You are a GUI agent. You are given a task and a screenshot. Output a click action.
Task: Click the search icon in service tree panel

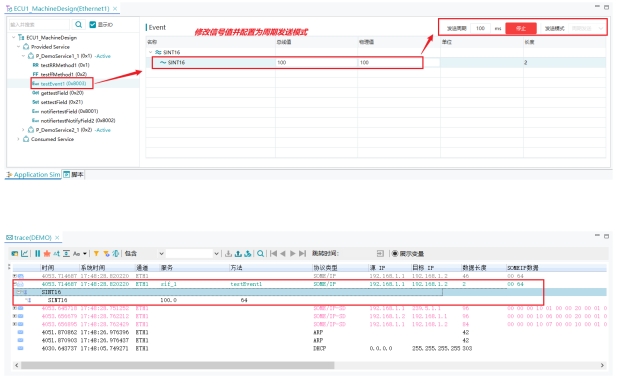pyautogui.click(x=79, y=25)
